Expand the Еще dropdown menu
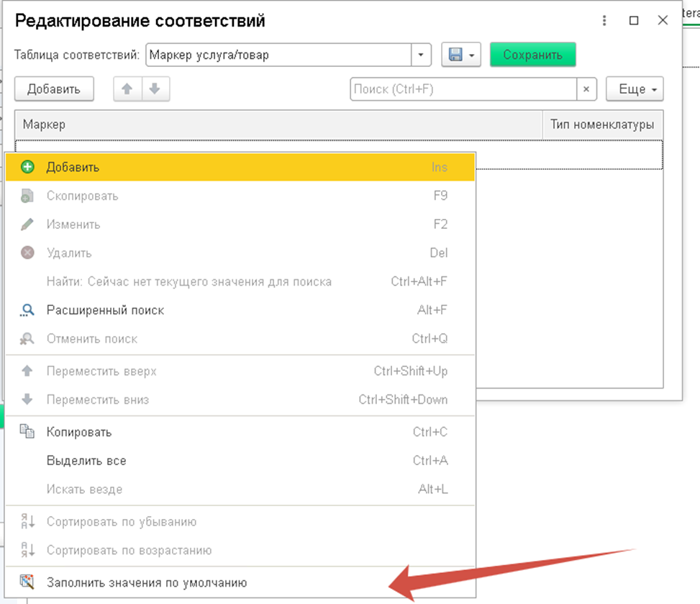Screen dimensions: 700x604 pos(635,89)
